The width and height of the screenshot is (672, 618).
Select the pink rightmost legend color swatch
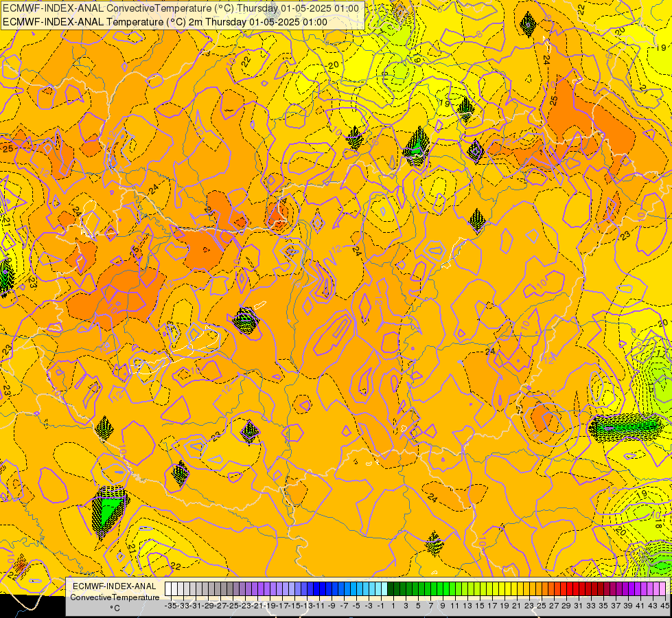tap(662, 589)
